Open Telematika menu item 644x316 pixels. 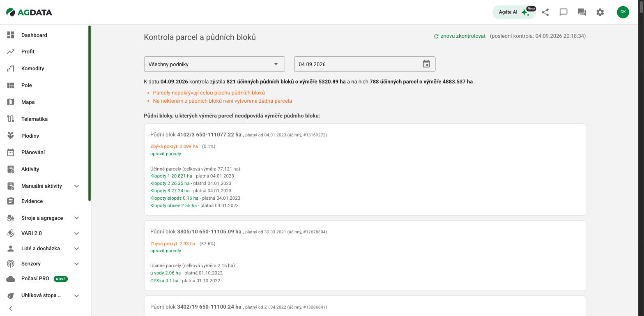34,119
